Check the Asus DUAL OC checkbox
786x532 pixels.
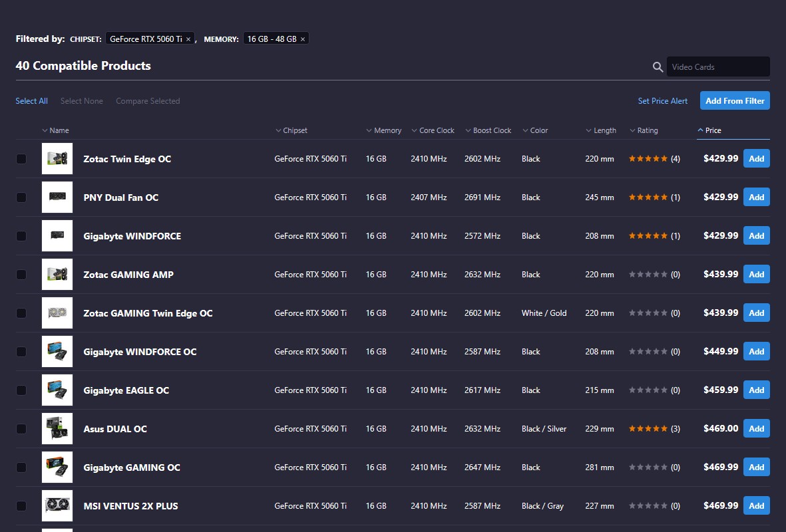pyautogui.click(x=21, y=429)
